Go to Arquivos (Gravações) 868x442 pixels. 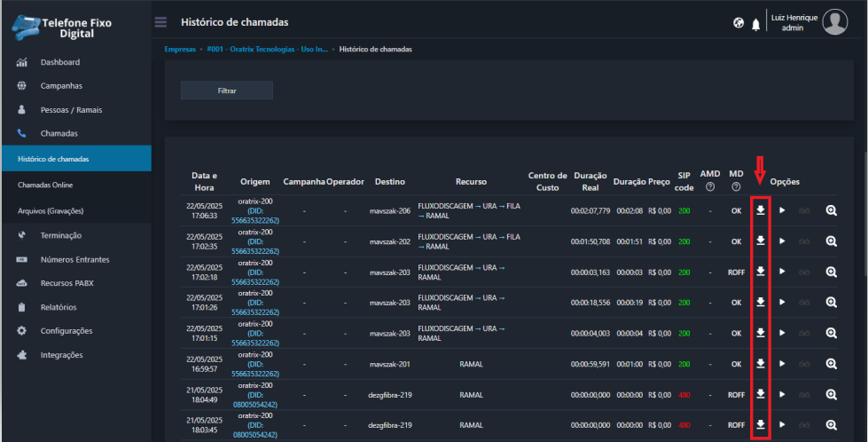pos(53,211)
